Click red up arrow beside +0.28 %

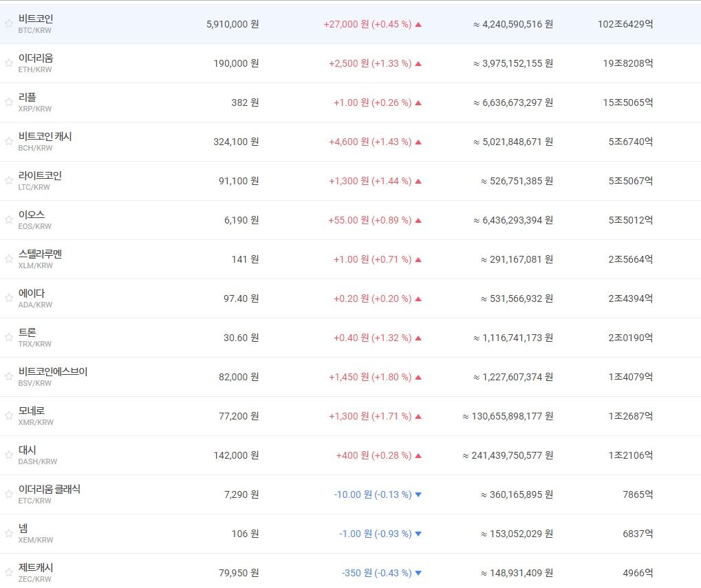(418, 456)
